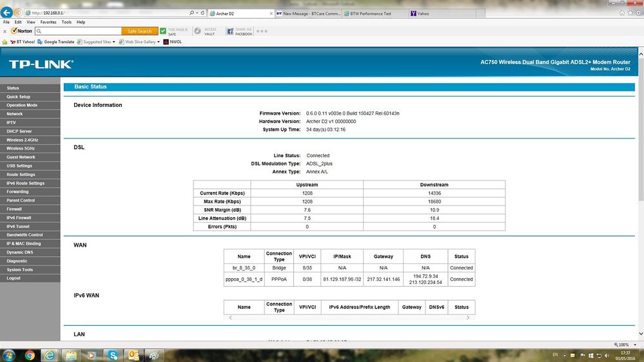Click the browser Back arrow button

6,13
